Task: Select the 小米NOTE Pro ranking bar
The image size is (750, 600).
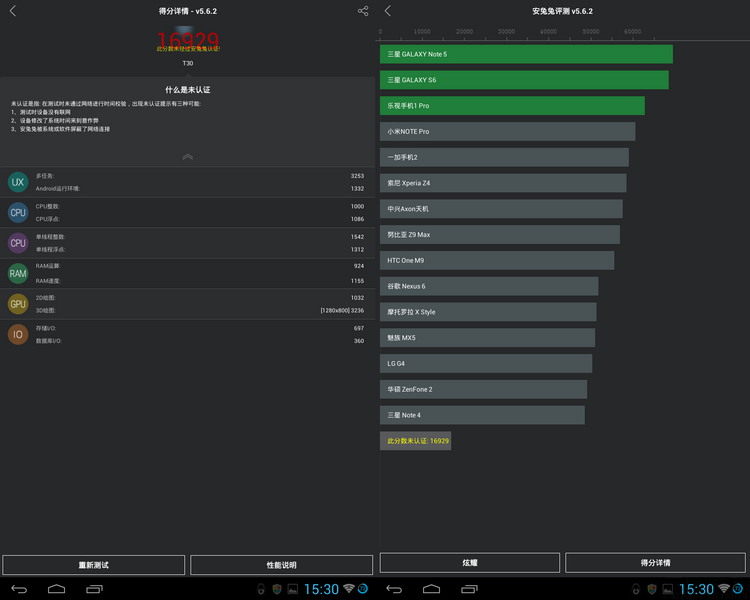Action: (507, 131)
